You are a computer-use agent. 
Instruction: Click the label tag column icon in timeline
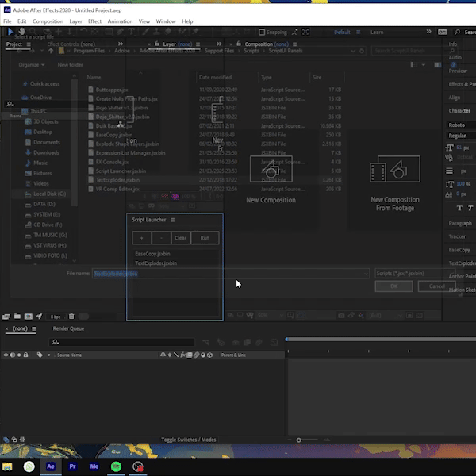point(40,355)
